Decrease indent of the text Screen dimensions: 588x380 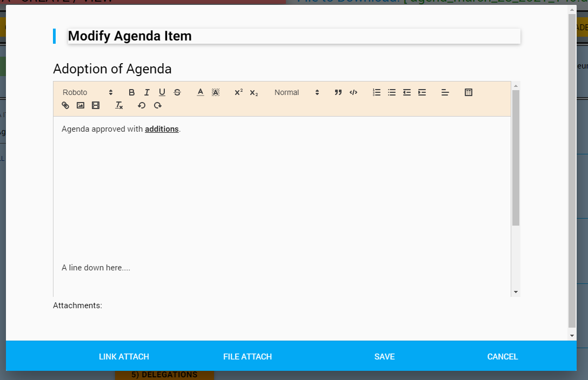407,92
